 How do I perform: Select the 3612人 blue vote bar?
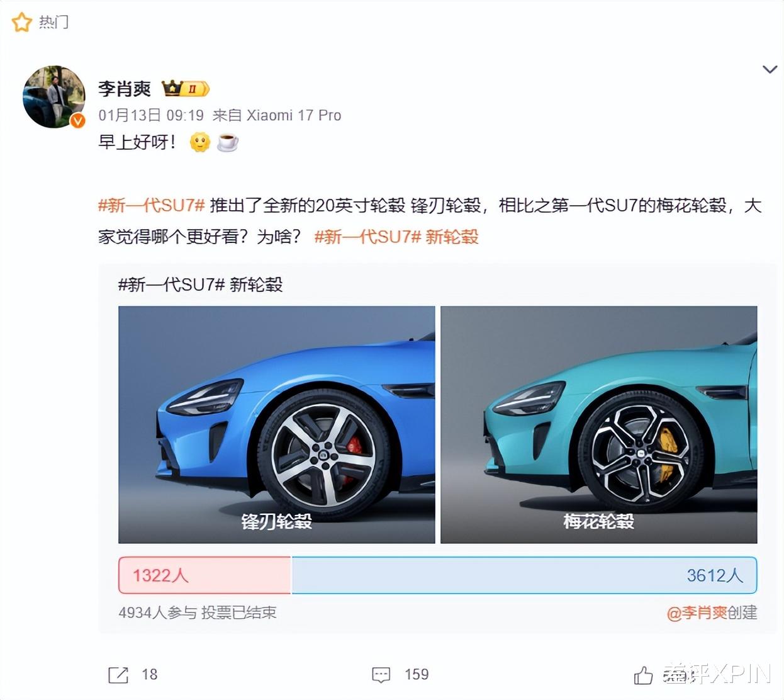(524, 575)
